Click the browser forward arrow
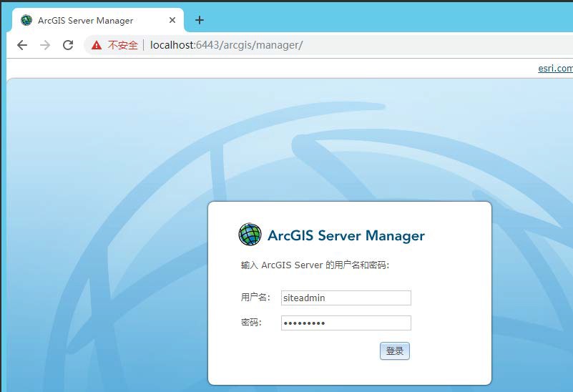The width and height of the screenshot is (573, 392). coord(45,45)
